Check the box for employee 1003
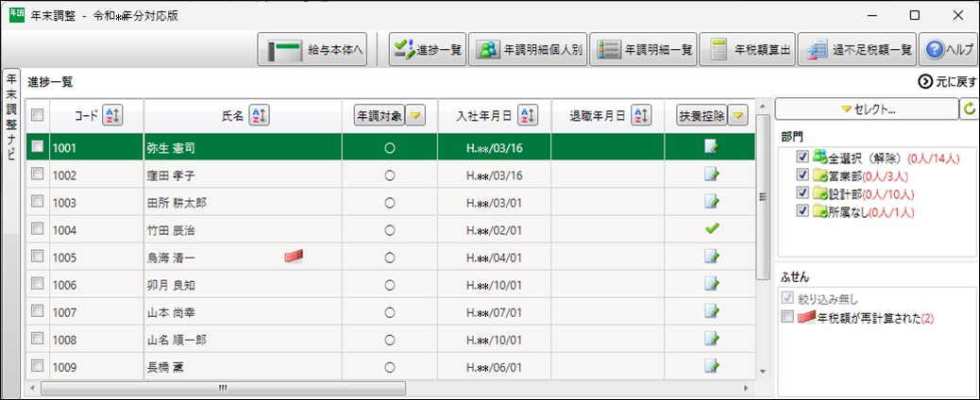This screenshot has width=980, height=400. point(37,201)
